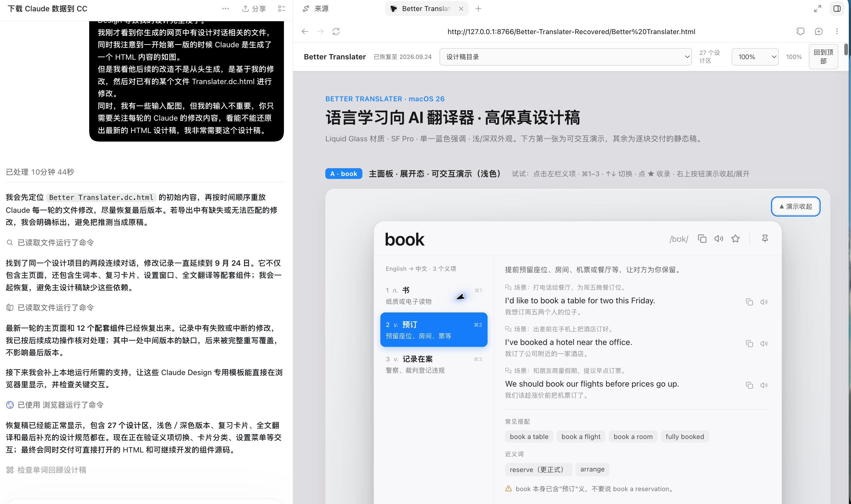Click the circled-plus icon in the browser bar
Image resolution: width=851 pixels, height=504 pixels.
tap(819, 32)
